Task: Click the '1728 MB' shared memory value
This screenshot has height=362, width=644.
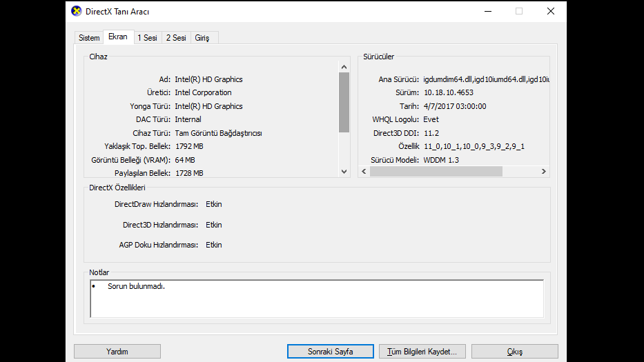Action: point(189,173)
